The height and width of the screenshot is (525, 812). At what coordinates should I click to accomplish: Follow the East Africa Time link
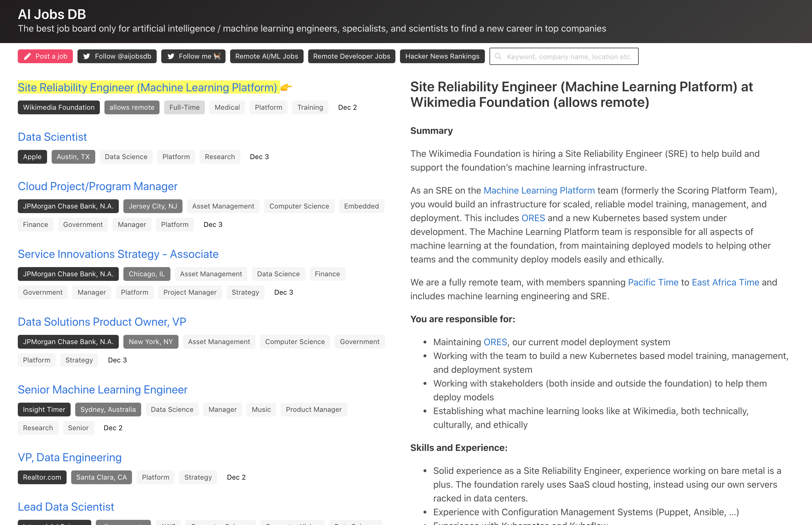point(725,282)
